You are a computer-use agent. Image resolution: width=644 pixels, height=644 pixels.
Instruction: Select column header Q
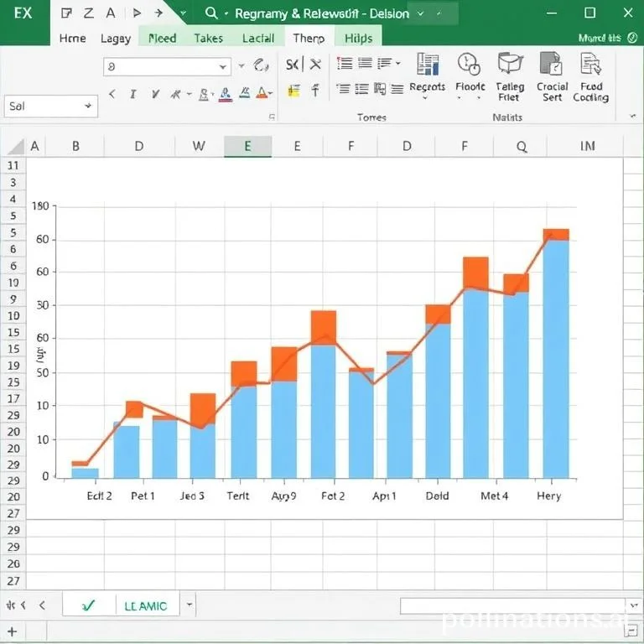pos(521,147)
